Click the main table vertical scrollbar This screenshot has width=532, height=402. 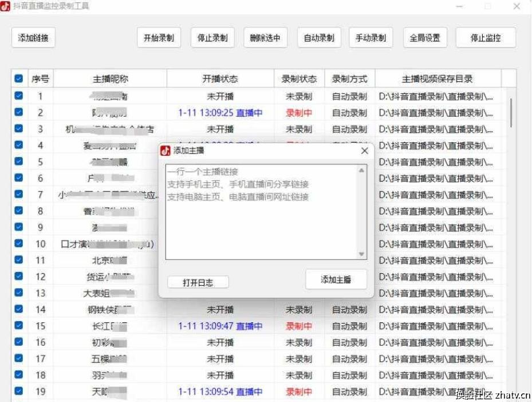[x=511, y=113]
